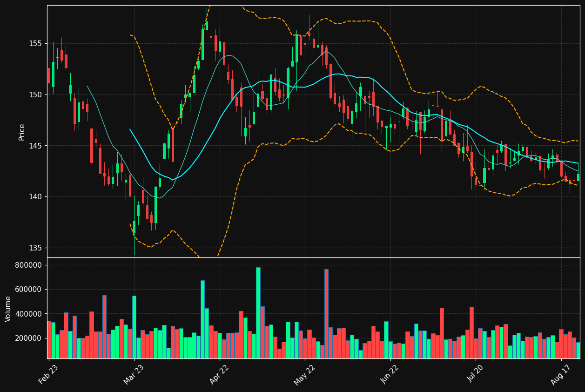Click the Jun 22 date label
Screen dimensions: 585x392
pyautogui.click(x=390, y=374)
